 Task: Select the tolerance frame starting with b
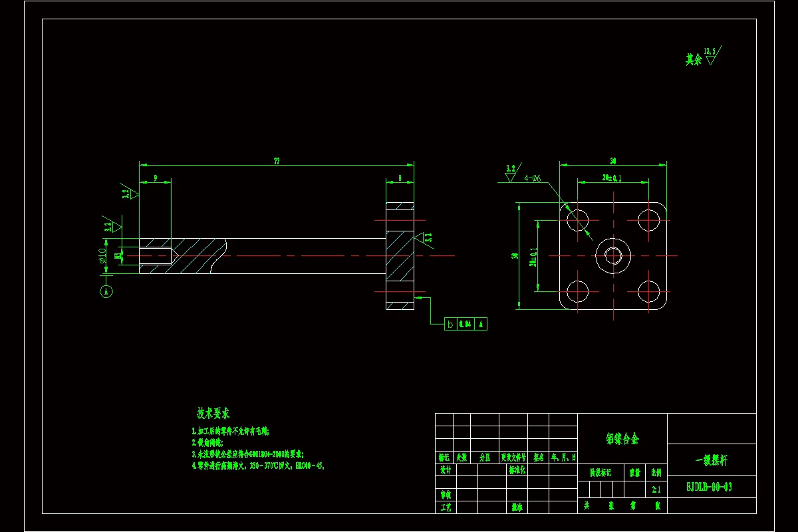click(466, 324)
